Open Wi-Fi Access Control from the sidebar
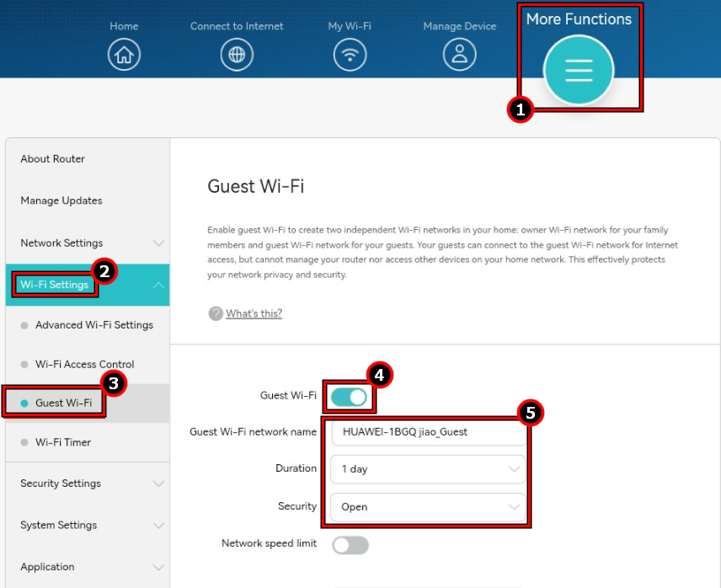 coord(83,364)
